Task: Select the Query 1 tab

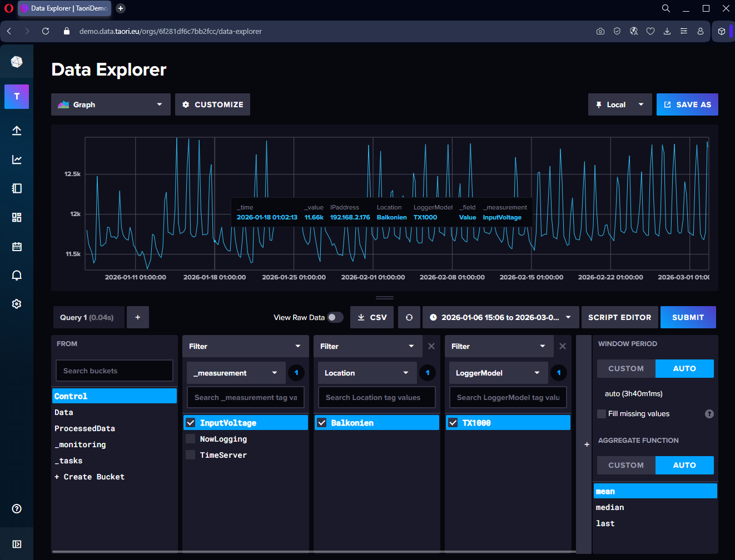Action: click(x=87, y=317)
